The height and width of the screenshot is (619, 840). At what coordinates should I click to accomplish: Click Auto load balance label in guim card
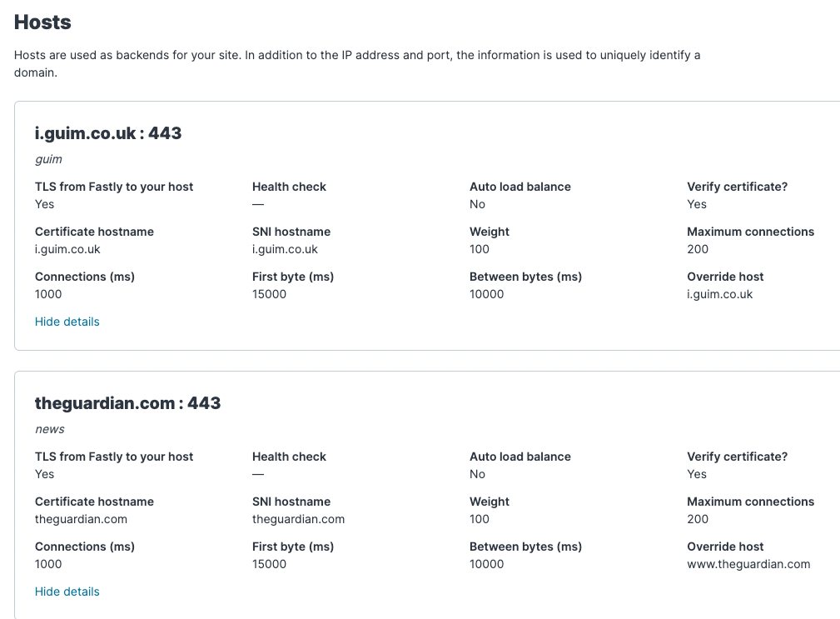520,187
